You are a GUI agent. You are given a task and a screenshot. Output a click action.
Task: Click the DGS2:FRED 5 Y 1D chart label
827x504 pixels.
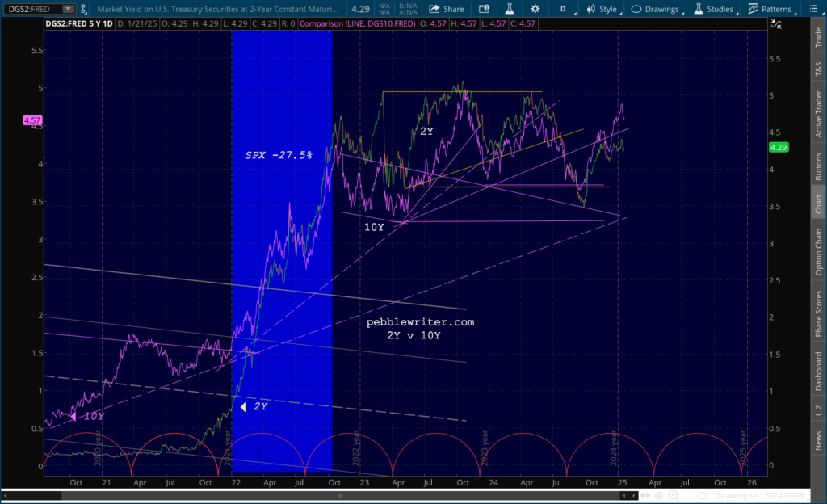click(x=79, y=23)
